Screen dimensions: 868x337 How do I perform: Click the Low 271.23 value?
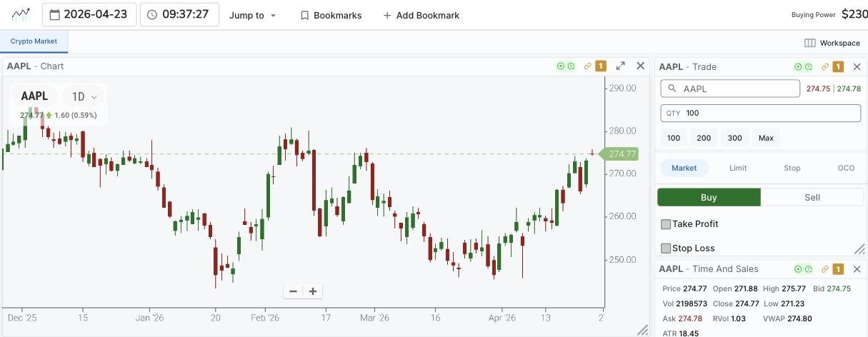pyautogui.click(x=792, y=303)
